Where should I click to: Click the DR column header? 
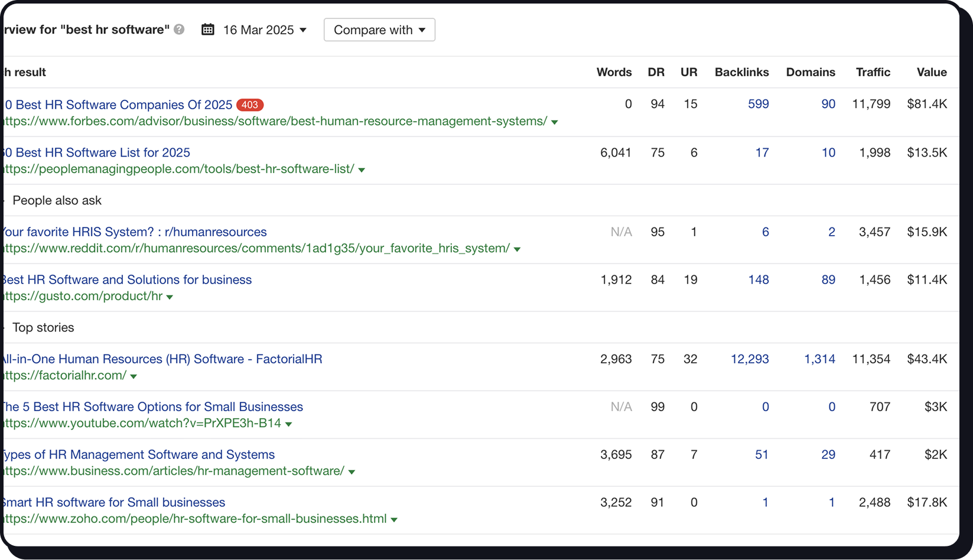click(x=656, y=72)
